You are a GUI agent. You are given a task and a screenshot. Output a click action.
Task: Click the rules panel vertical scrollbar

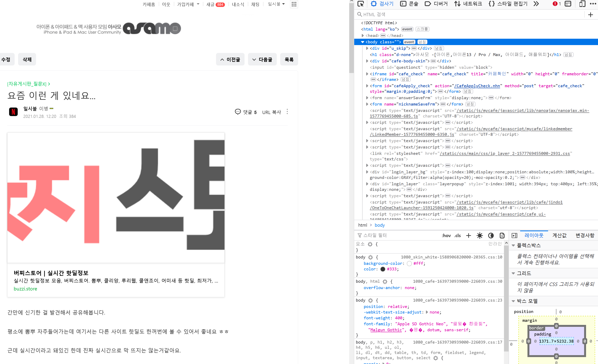pos(506,298)
